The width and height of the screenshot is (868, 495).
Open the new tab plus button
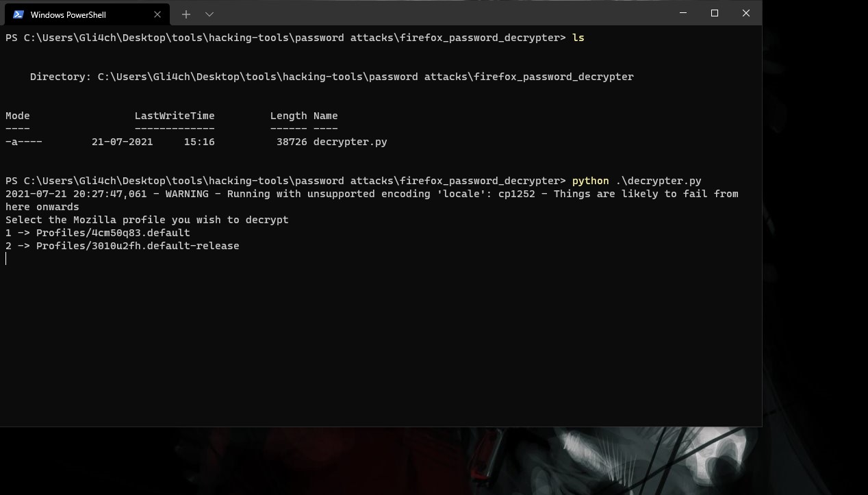(x=186, y=14)
